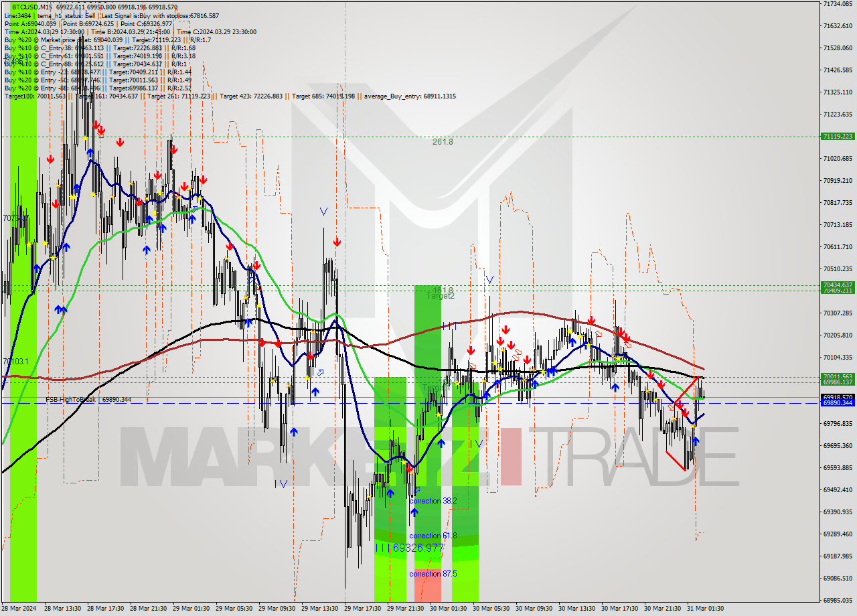Click the 71020.665 price axis label

[x=838, y=158]
